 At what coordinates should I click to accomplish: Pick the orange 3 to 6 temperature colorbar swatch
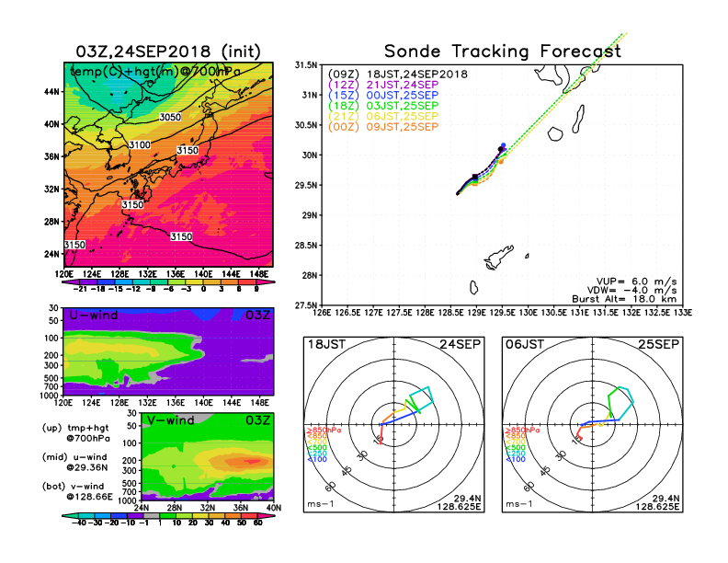230,282
